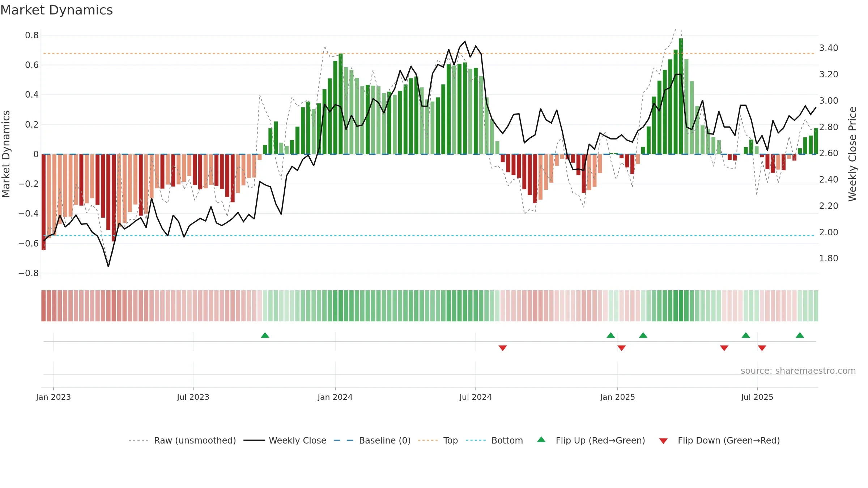
Task: Click the Jan 2024 x-axis label
Action: click(x=335, y=397)
